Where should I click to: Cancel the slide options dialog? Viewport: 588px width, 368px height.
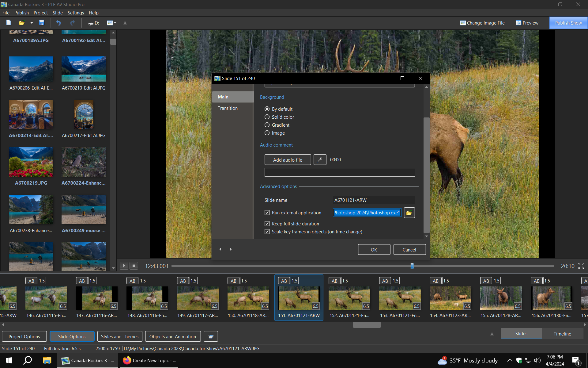coord(409,250)
